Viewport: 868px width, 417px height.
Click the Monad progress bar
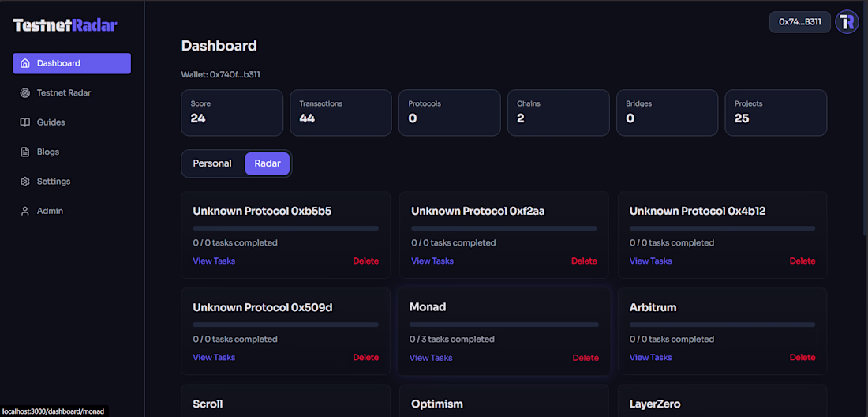tap(503, 325)
